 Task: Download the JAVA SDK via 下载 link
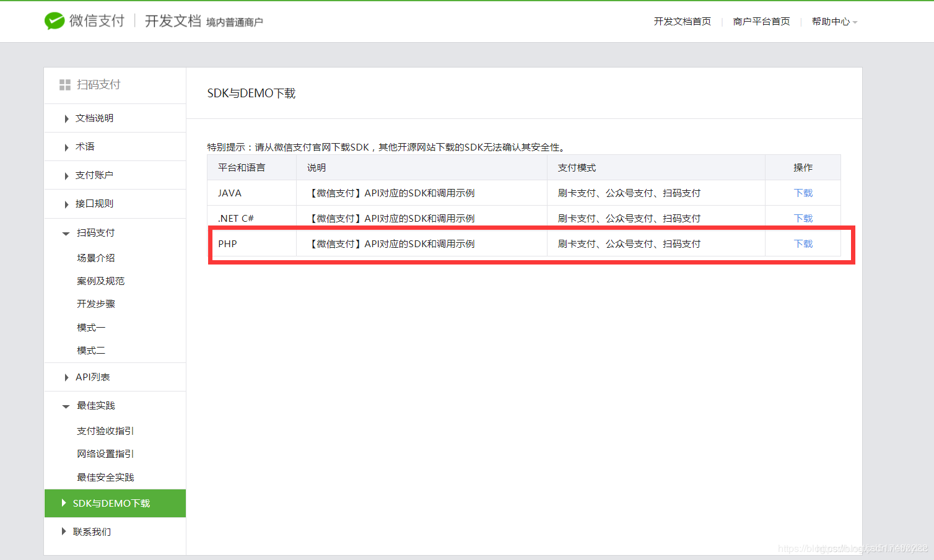[803, 193]
